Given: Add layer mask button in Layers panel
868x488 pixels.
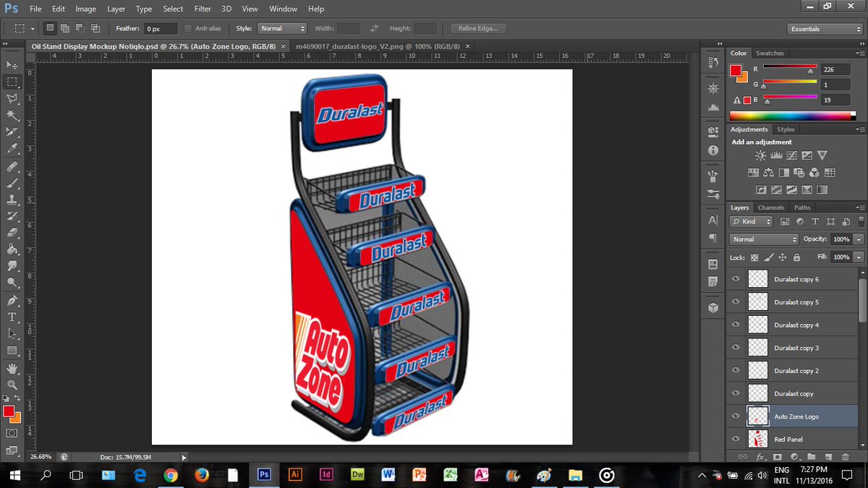Looking at the screenshot, I should pos(778,457).
